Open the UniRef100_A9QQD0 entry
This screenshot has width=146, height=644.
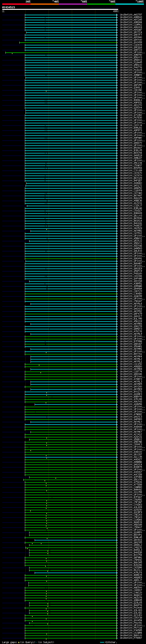[x=131, y=366]
